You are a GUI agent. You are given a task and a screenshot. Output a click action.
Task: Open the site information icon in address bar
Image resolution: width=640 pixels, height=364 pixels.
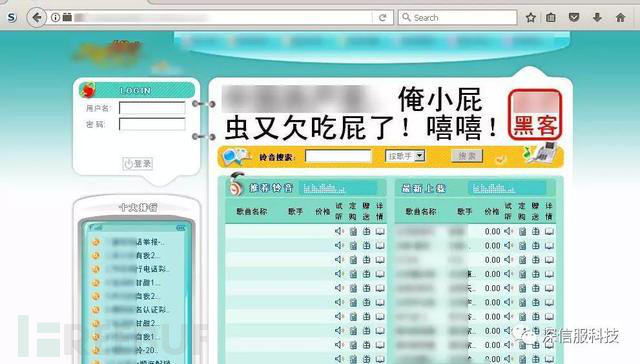(x=55, y=18)
